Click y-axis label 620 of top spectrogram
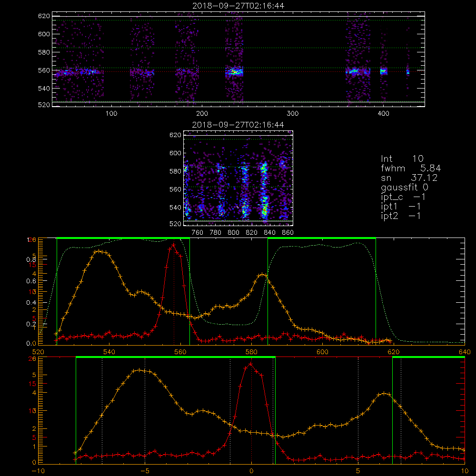Image resolution: width=476 pixels, height=476 pixels. point(44,16)
